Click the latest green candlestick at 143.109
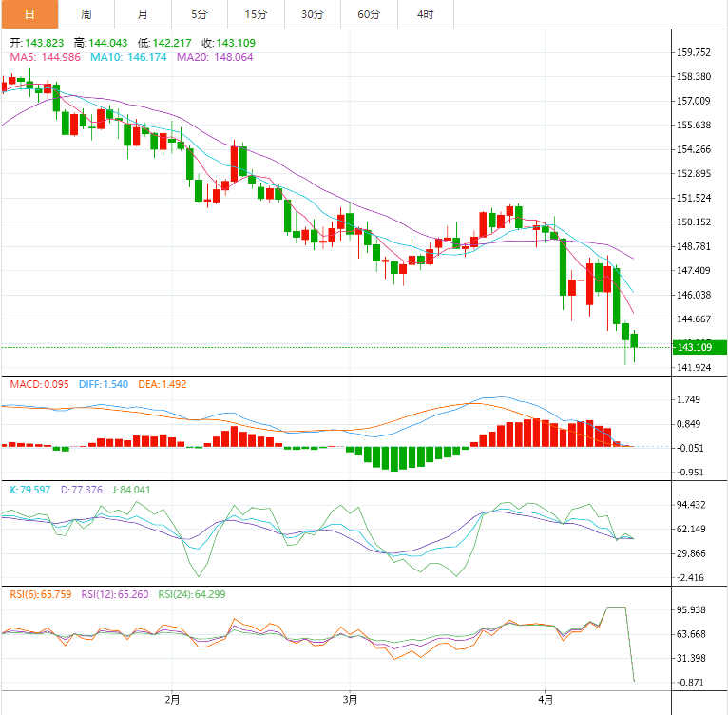This screenshot has width=728, height=715. pyautogui.click(x=634, y=340)
